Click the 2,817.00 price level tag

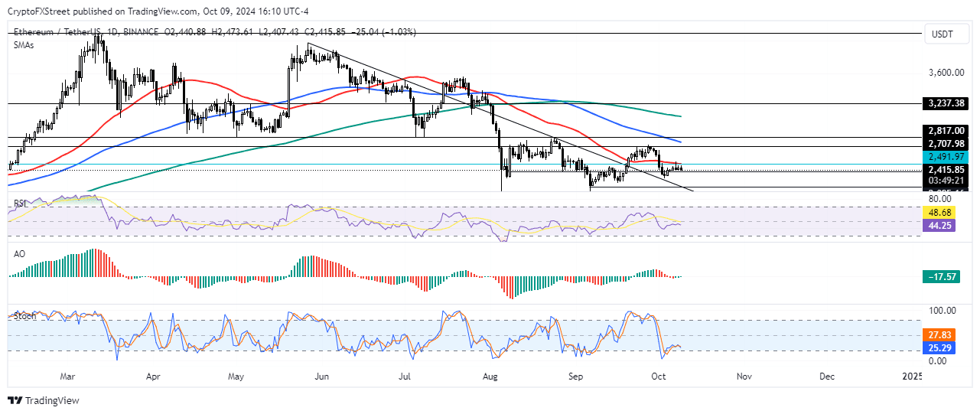(x=947, y=131)
